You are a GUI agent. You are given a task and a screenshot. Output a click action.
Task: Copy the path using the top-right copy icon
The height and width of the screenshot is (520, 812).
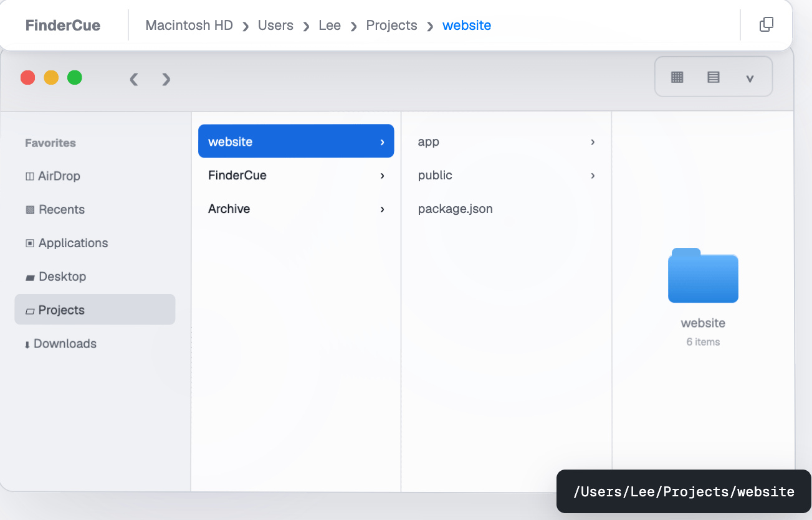[766, 25]
